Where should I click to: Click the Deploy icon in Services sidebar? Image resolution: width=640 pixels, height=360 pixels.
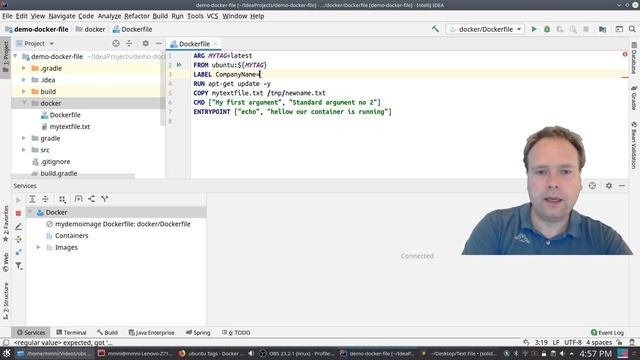[18, 239]
